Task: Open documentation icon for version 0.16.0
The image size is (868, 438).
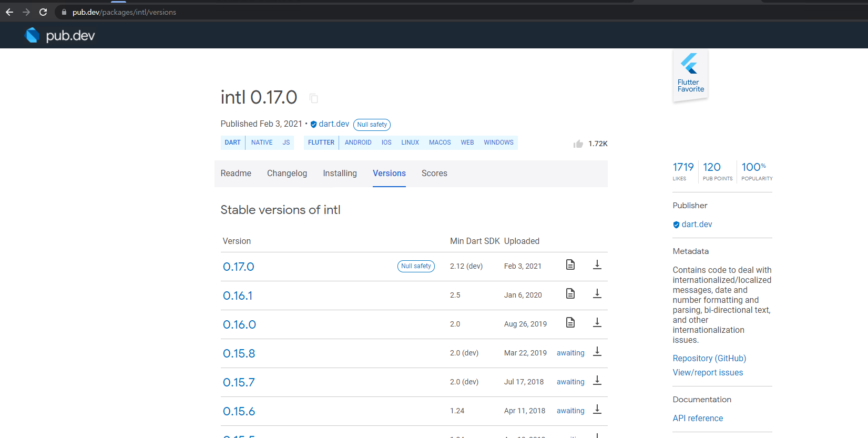Action: (x=570, y=322)
